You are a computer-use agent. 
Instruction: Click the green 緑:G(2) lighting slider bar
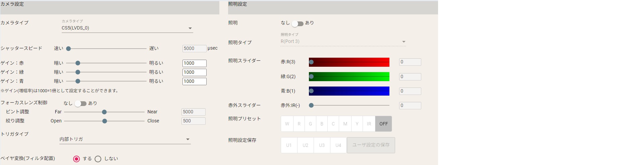click(349, 76)
